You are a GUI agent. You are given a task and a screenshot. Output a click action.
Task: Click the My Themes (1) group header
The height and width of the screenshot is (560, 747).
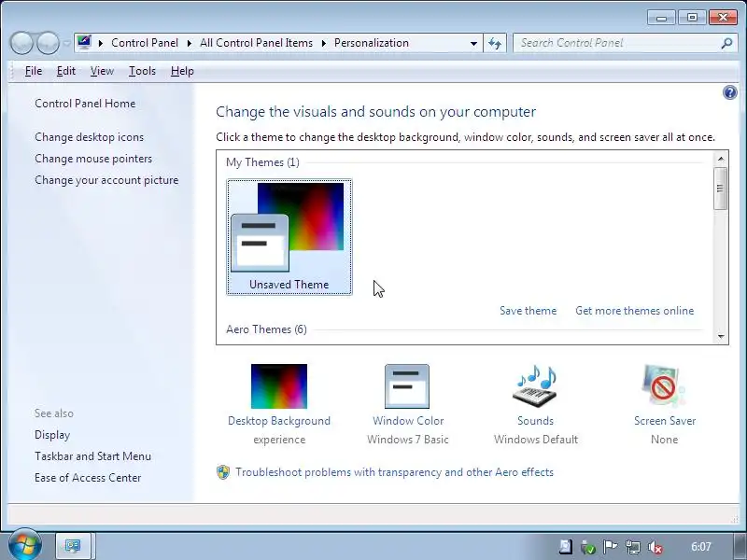[x=262, y=162]
